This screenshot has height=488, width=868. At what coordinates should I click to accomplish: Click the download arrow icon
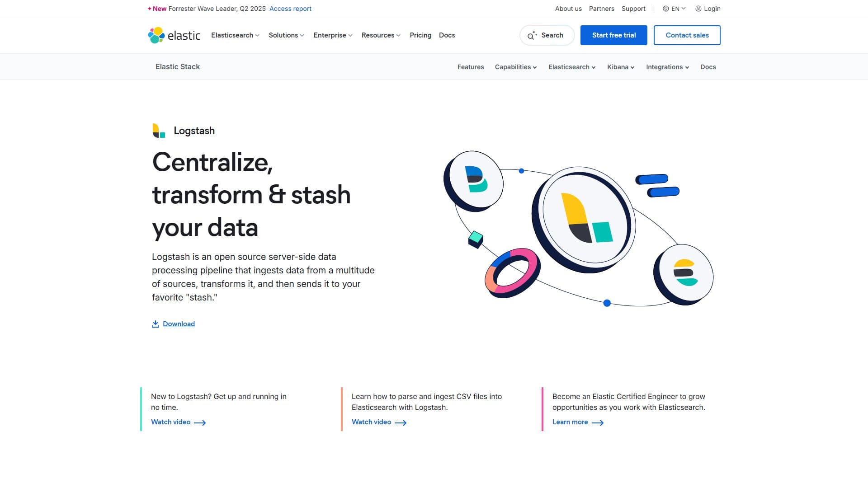[x=156, y=324]
